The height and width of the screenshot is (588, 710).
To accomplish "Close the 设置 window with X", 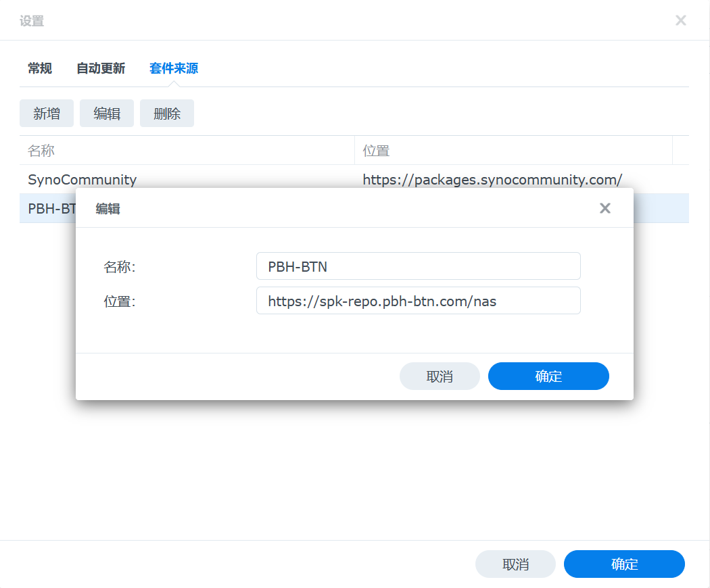I will coord(681,20).
